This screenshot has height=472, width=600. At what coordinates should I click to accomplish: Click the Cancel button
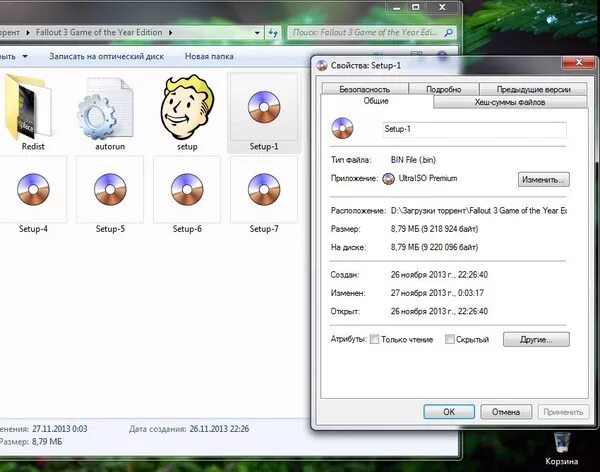pos(506,412)
